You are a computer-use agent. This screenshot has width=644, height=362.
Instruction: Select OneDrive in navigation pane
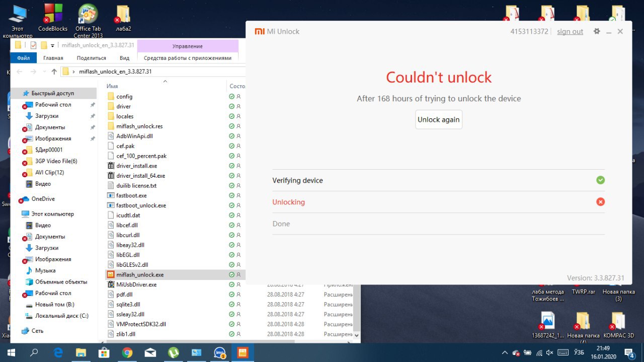[x=43, y=199]
